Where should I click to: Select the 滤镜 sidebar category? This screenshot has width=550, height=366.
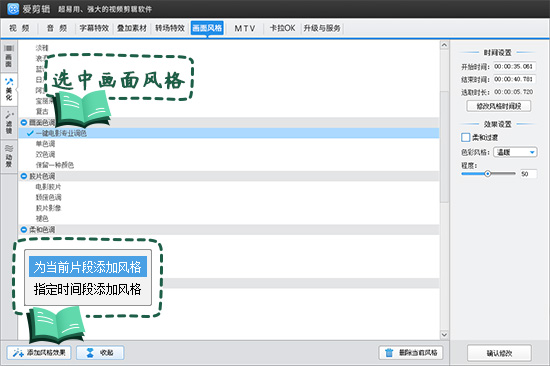point(9,123)
